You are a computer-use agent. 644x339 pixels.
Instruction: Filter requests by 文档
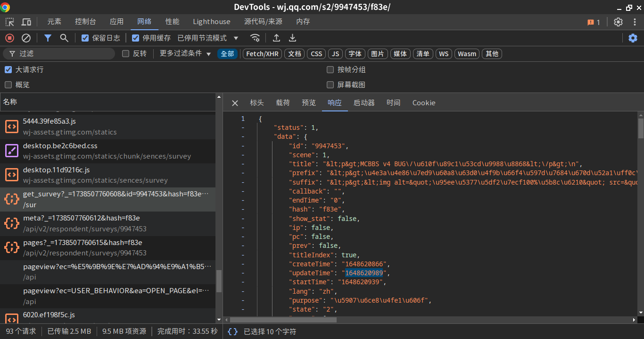point(295,54)
